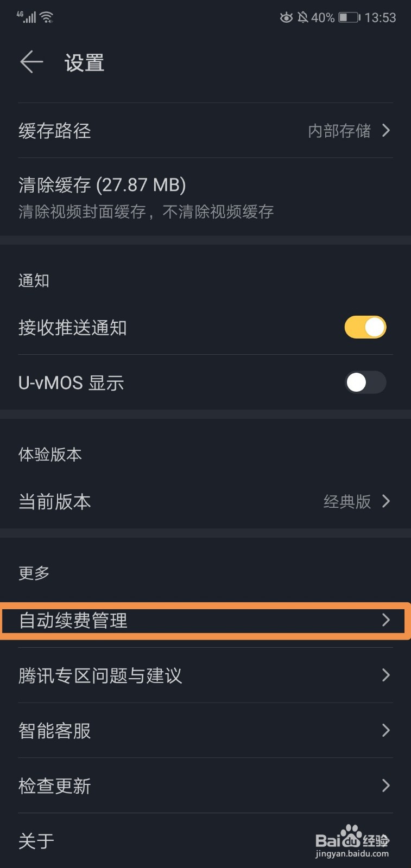Tap the back arrow icon
Image resolution: width=411 pixels, height=868 pixels.
point(31,62)
